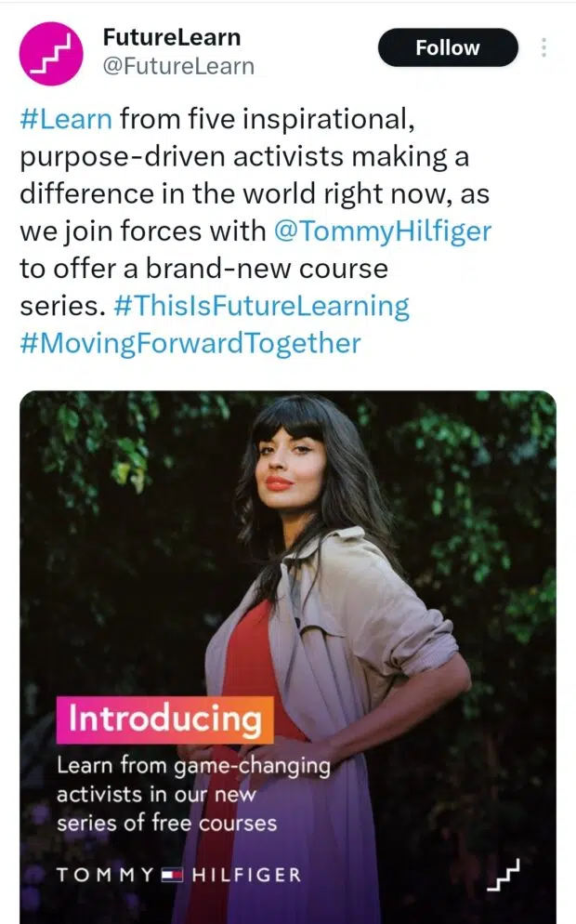
Task: Open the #Learn hashtag
Action: point(66,119)
